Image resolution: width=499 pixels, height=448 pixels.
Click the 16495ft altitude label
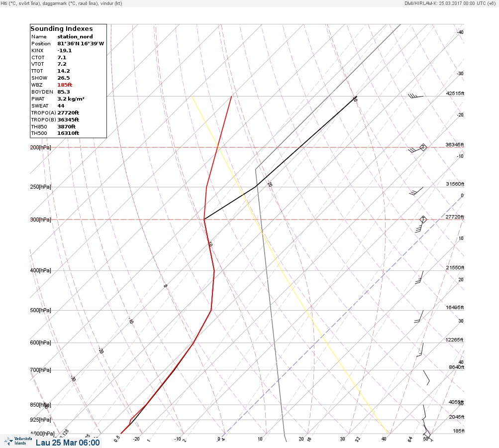click(455, 307)
